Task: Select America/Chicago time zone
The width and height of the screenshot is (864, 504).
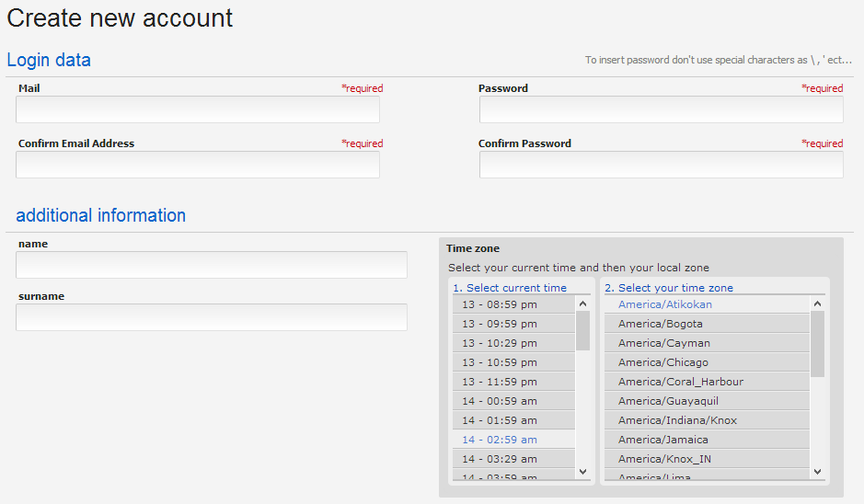Action: click(707, 362)
